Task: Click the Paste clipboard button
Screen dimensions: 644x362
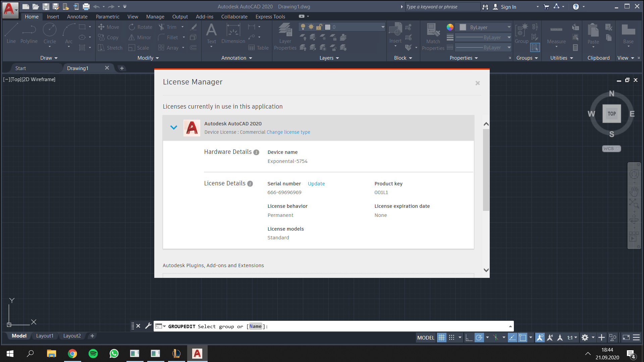Action: (593, 34)
